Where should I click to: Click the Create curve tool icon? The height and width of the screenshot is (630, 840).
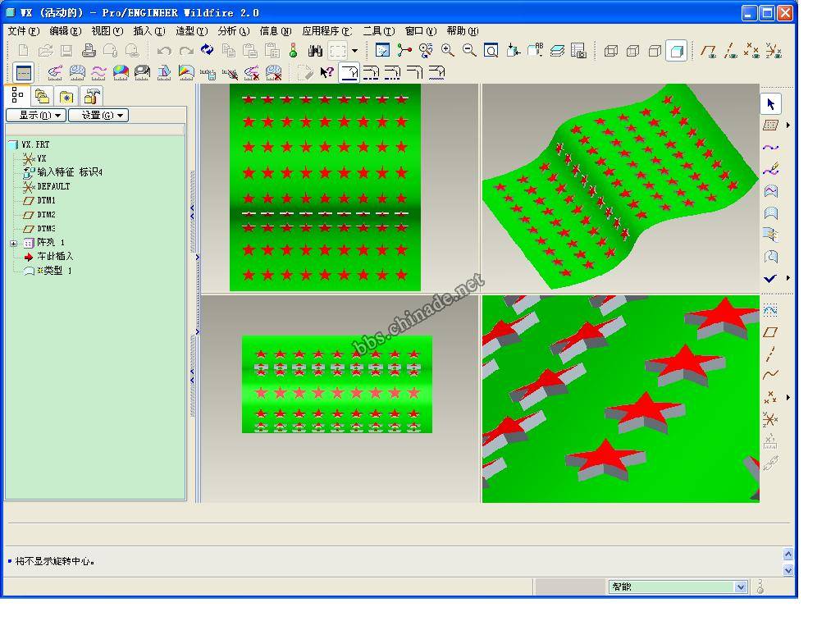tap(770, 148)
